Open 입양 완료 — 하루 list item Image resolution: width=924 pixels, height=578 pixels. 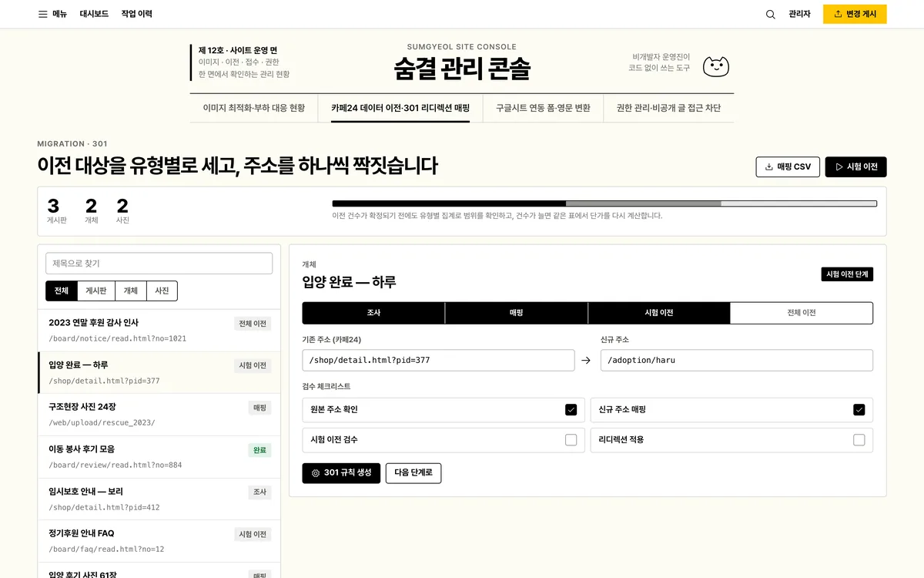(159, 373)
